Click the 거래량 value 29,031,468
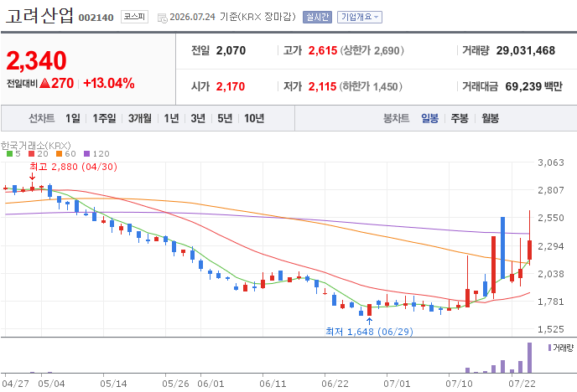Image resolution: width=577 pixels, height=392 pixels. (526, 50)
